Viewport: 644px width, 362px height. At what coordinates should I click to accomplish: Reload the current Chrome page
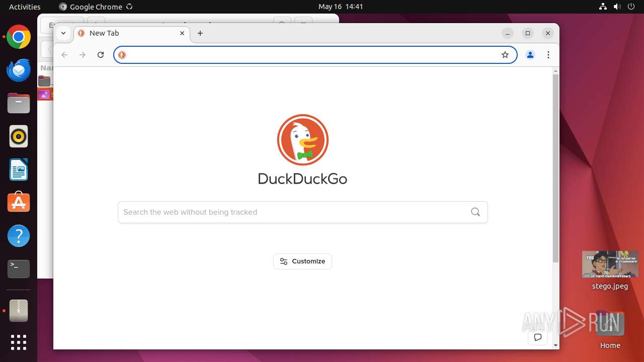point(101,55)
